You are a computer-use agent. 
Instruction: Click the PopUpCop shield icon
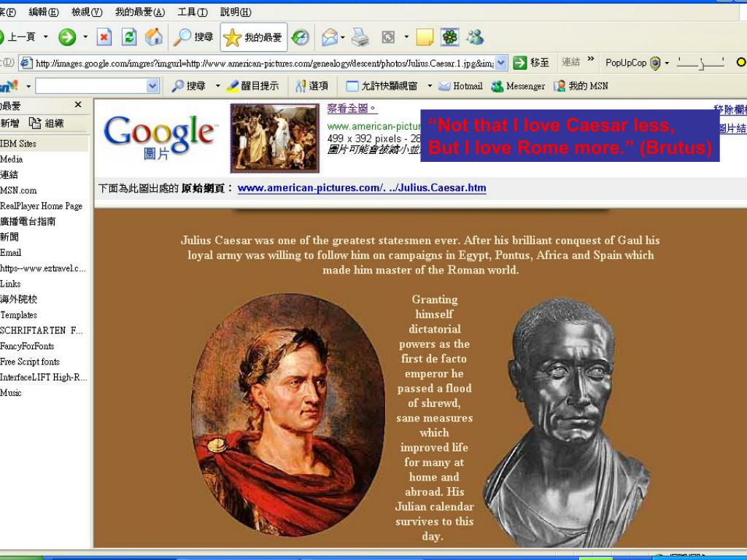coord(655,63)
